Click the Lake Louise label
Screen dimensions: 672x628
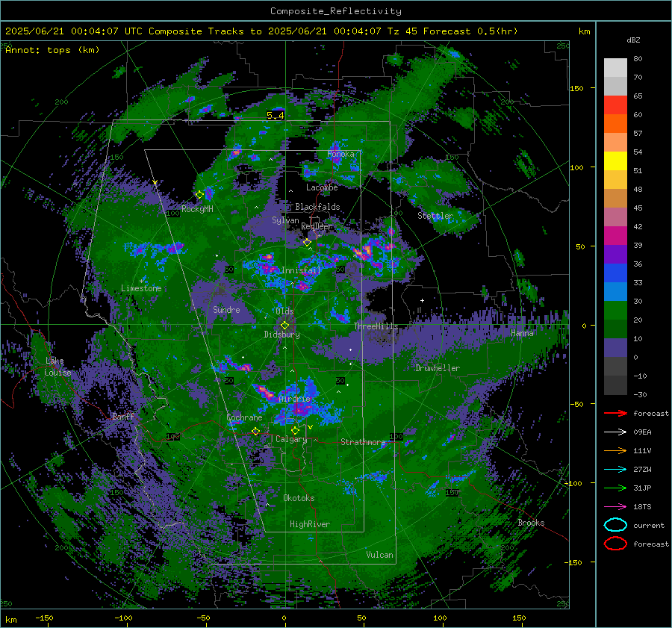[x=57, y=367]
